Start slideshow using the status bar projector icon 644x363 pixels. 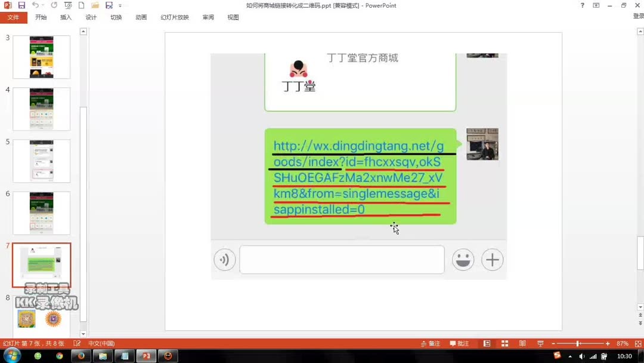(541, 343)
